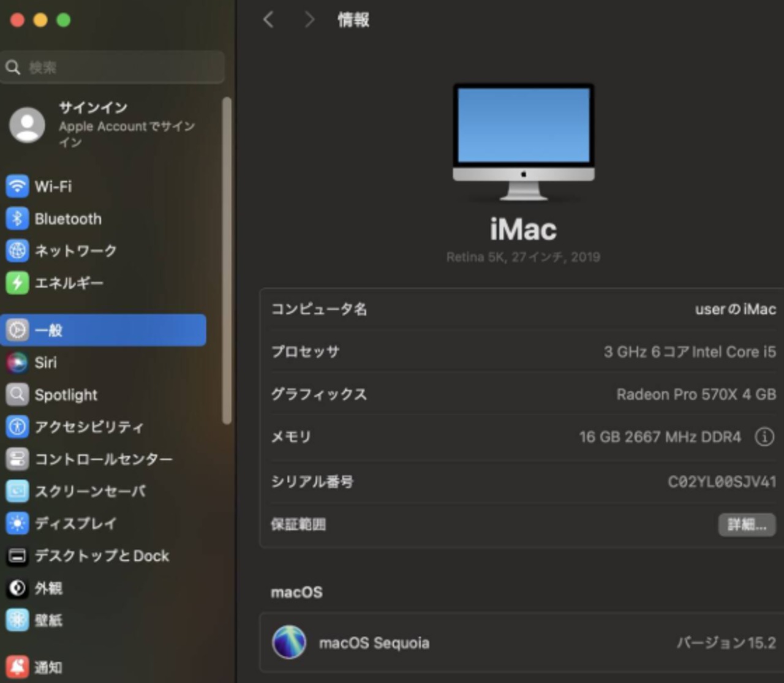This screenshot has width=784, height=683.
Task: Open the Siri settings pane
Action: tap(103, 363)
